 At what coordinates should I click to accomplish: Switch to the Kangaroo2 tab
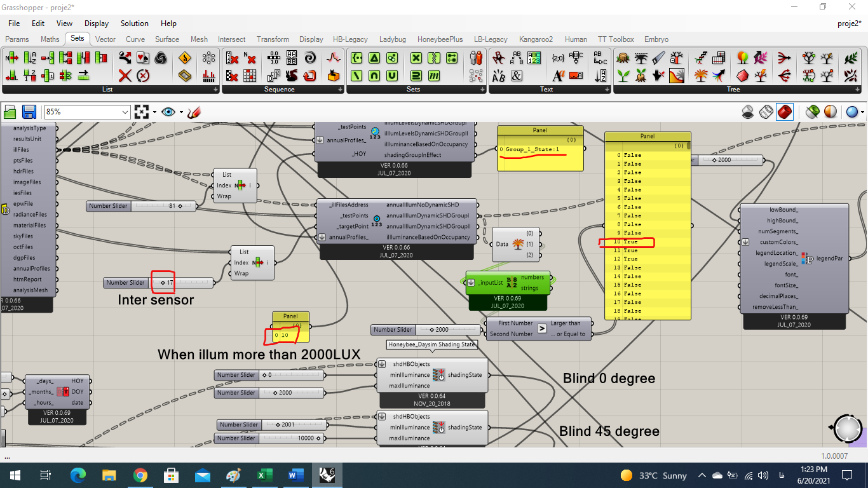pos(536,39)
